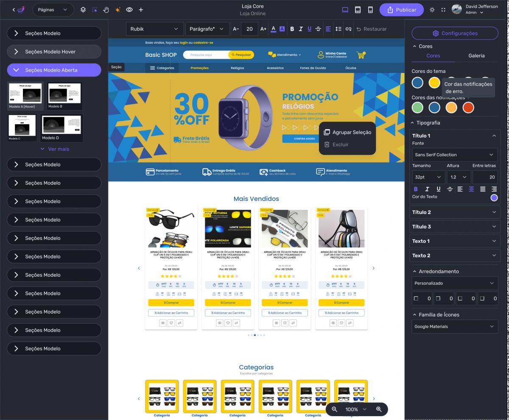Click Ver mais link under models
The width and height of the screenshot is (509, 420).
54,149
